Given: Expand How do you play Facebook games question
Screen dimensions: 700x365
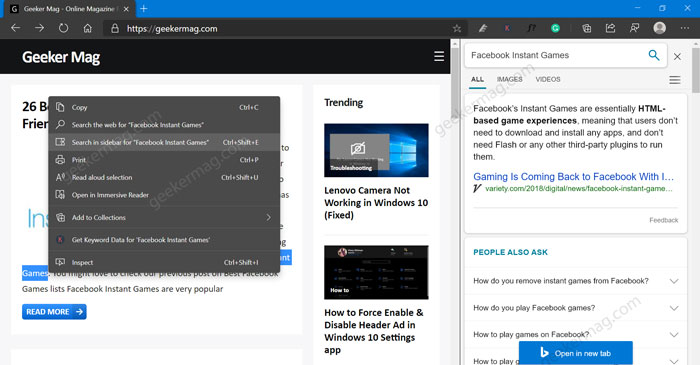Looking at the screenshot, I should pos(575,308).
